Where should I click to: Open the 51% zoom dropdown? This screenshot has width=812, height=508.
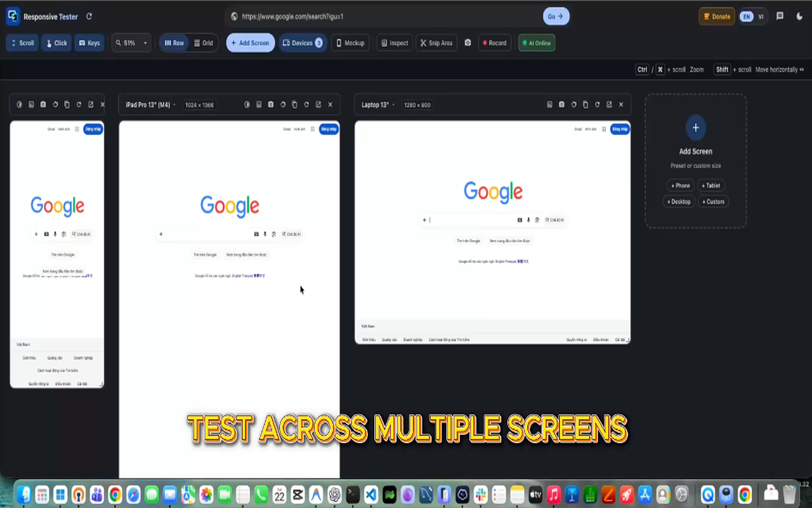[131, 43]
